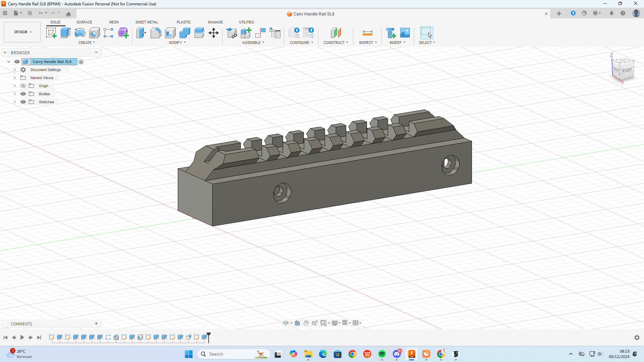Expand Document Settings node
This screenshot has width=644, height=362.
(15, 70)
